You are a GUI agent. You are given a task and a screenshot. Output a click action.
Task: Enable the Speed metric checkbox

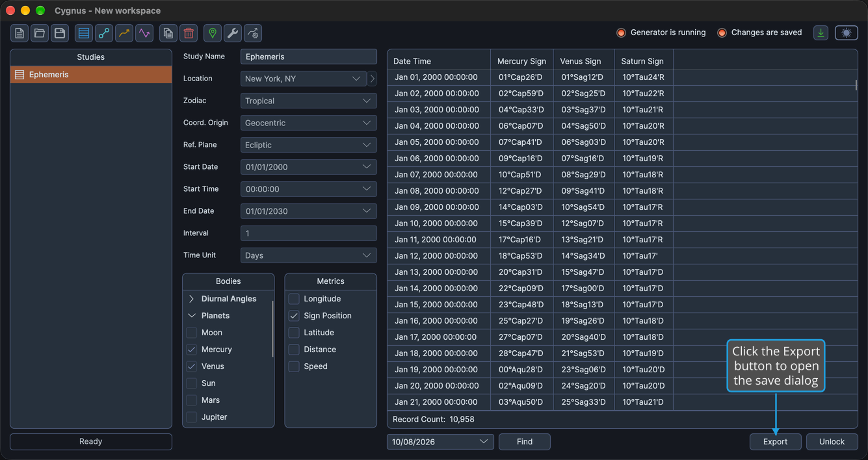pyautogui.click(x=294, y=366)
